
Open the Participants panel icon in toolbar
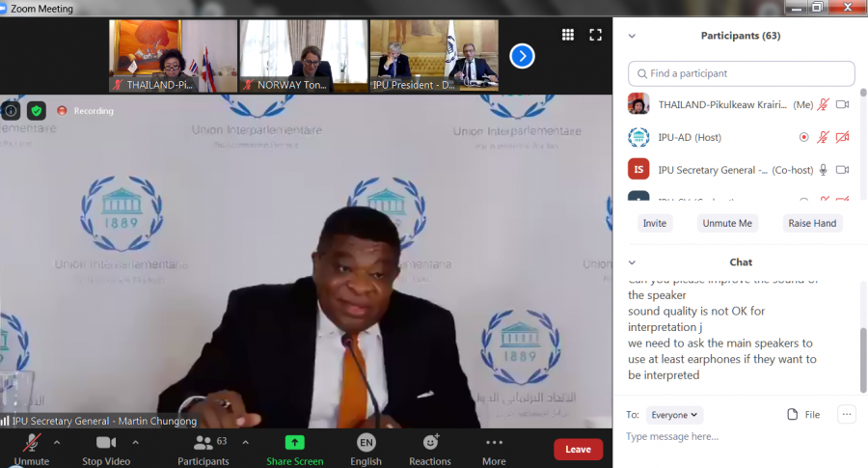coord(203,443)
